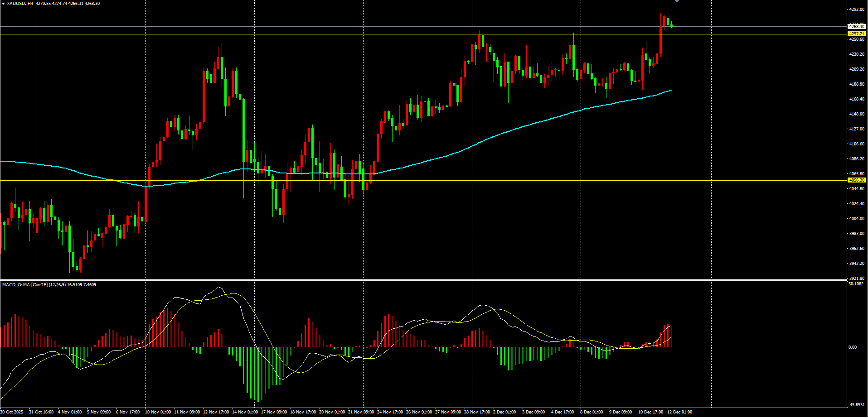Select the white 4268.30 current price label
The image size is (868, 418).
[x=857, y=27]
